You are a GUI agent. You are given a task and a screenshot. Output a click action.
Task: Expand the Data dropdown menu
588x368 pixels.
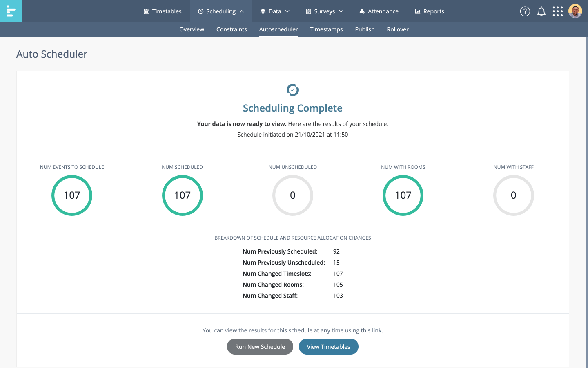[288, 11]
